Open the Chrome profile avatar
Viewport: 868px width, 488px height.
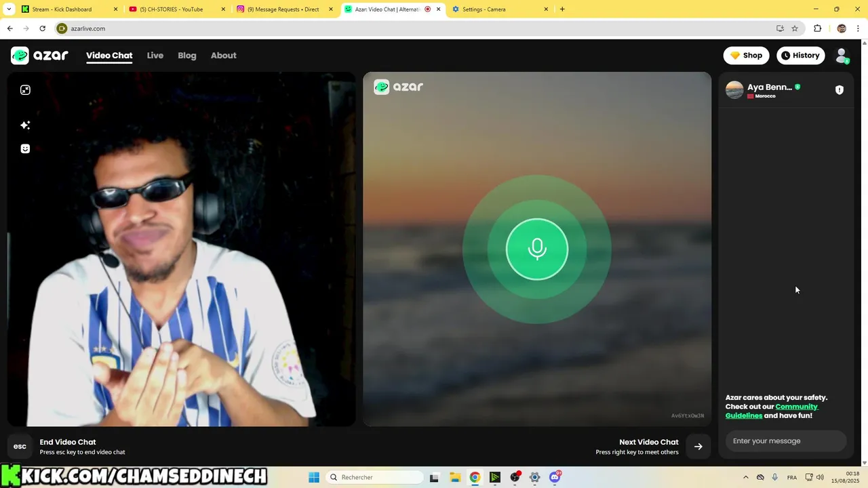coord(842,28)
